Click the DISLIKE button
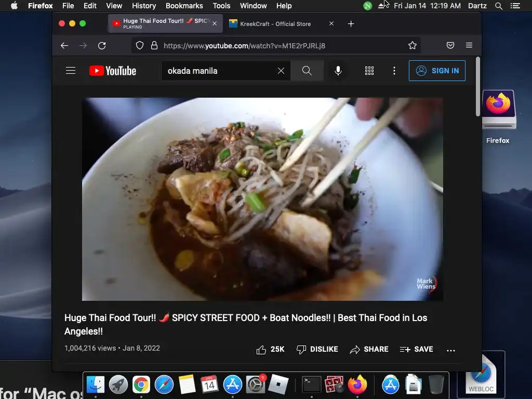 [x=317, y=350]
